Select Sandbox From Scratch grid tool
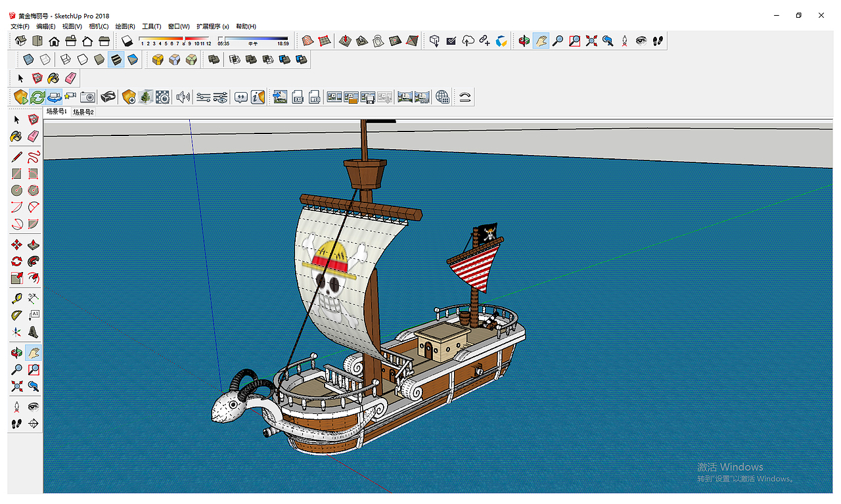 324,41
